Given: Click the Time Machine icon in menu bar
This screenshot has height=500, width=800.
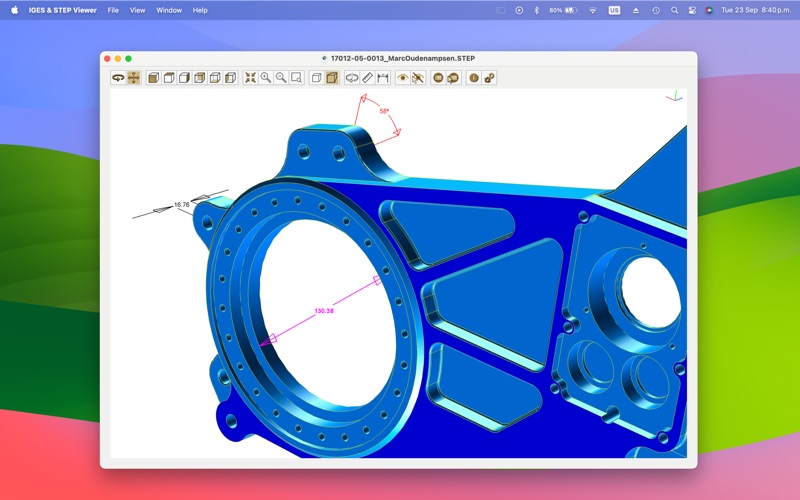Looking at the screenshot, I should [x=656, y=10].
